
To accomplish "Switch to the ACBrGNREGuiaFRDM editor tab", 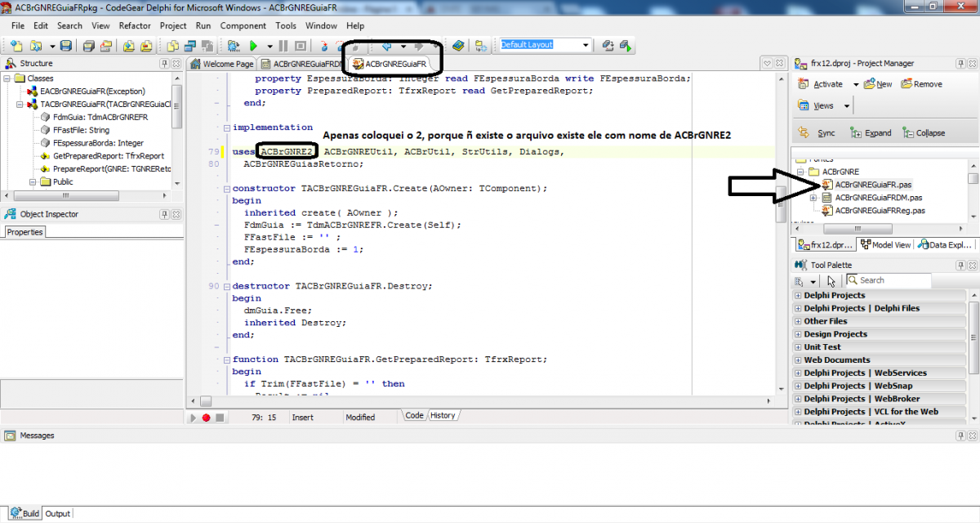I will [x=301, y=64].
